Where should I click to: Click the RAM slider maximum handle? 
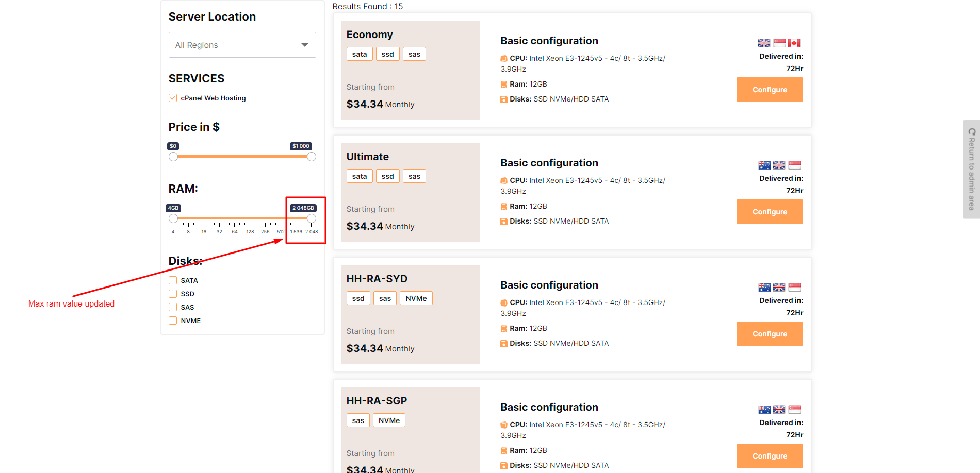tap(312, 218)
